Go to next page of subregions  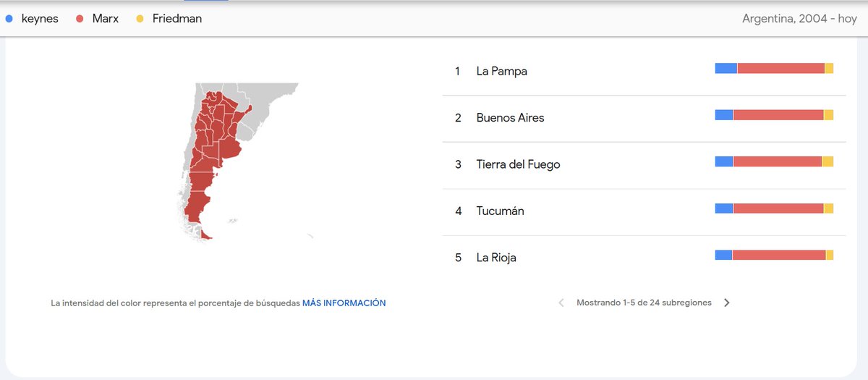727,303
